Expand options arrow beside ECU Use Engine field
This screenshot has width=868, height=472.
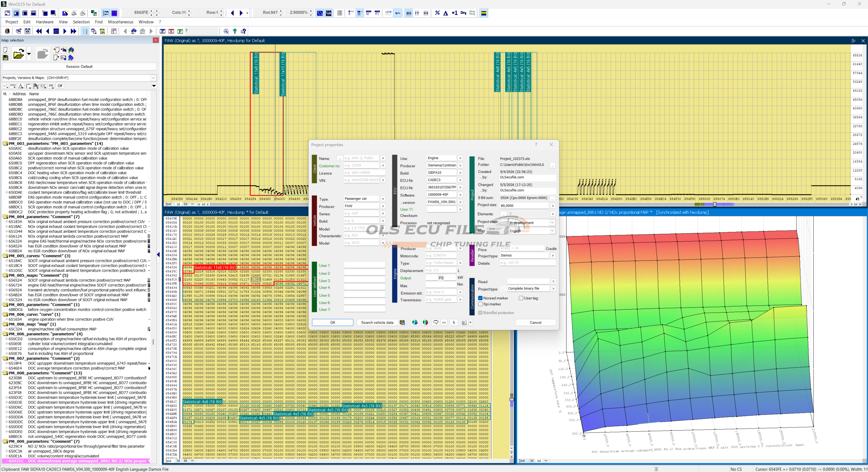(x=460, y=158)
